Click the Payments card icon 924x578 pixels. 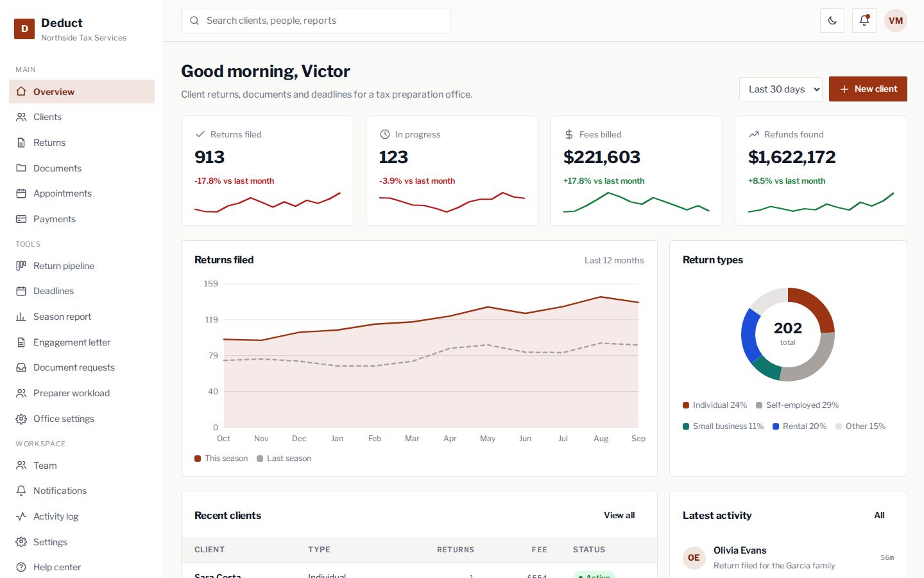(21, 219)
